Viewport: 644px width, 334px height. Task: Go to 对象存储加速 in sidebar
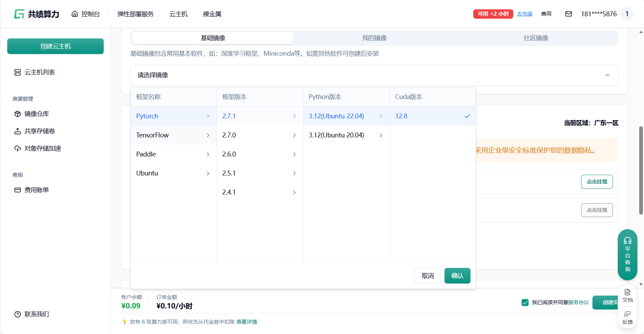(x=43, y=148)
